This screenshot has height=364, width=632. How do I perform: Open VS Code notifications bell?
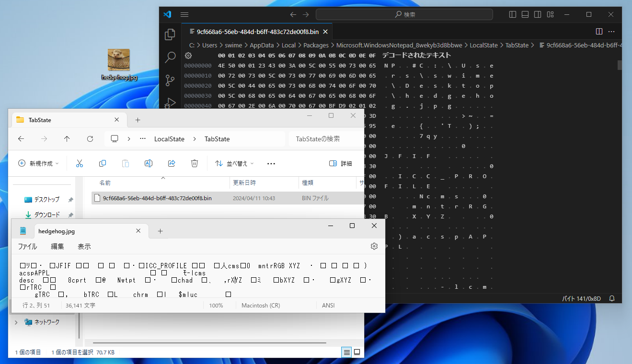(612, 298)
